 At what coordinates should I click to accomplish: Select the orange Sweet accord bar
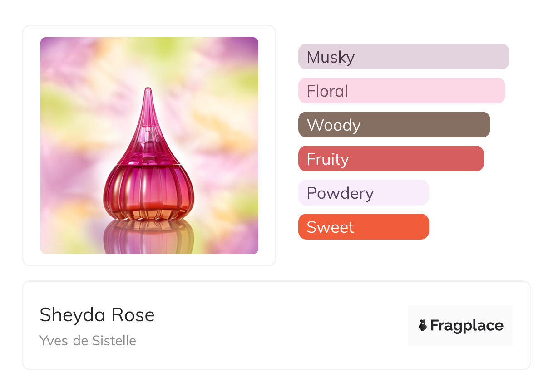[x=363, y=227]
